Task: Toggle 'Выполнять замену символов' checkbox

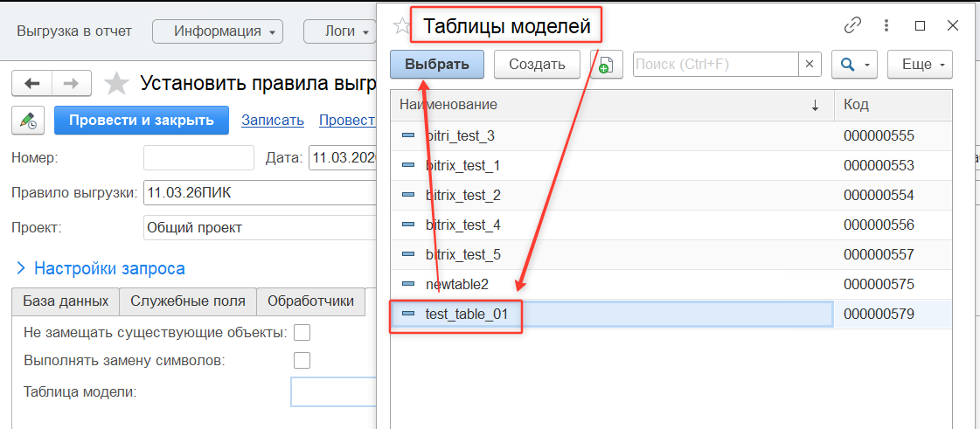Action: tap(302, 360)
